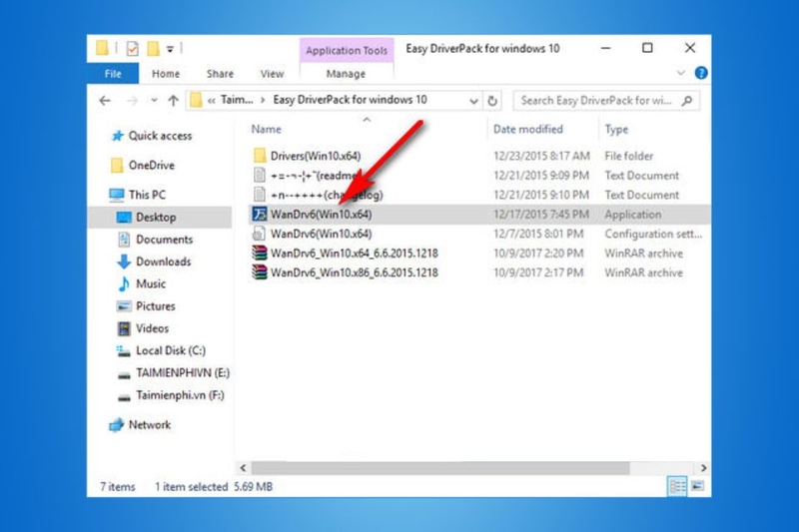Click the WanDrv6 application file icon

[260, 215]
